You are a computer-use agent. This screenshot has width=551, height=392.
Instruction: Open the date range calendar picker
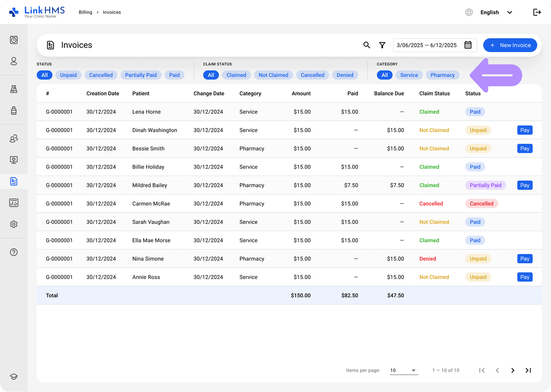[468, 45]
